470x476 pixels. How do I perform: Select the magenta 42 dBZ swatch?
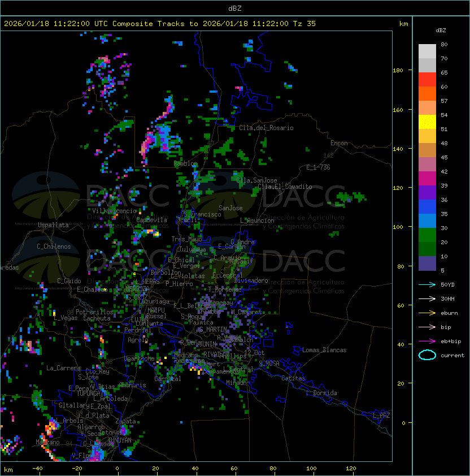(427, 179)
